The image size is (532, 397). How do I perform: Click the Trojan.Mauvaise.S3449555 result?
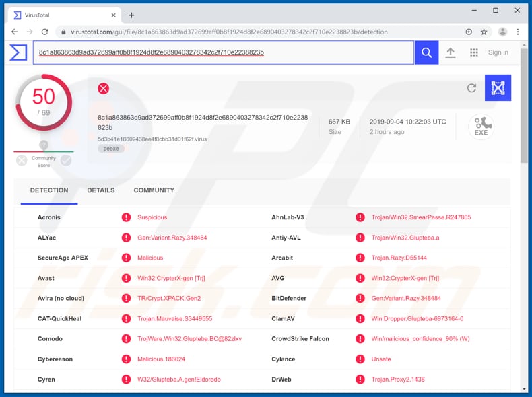(174, 319)
